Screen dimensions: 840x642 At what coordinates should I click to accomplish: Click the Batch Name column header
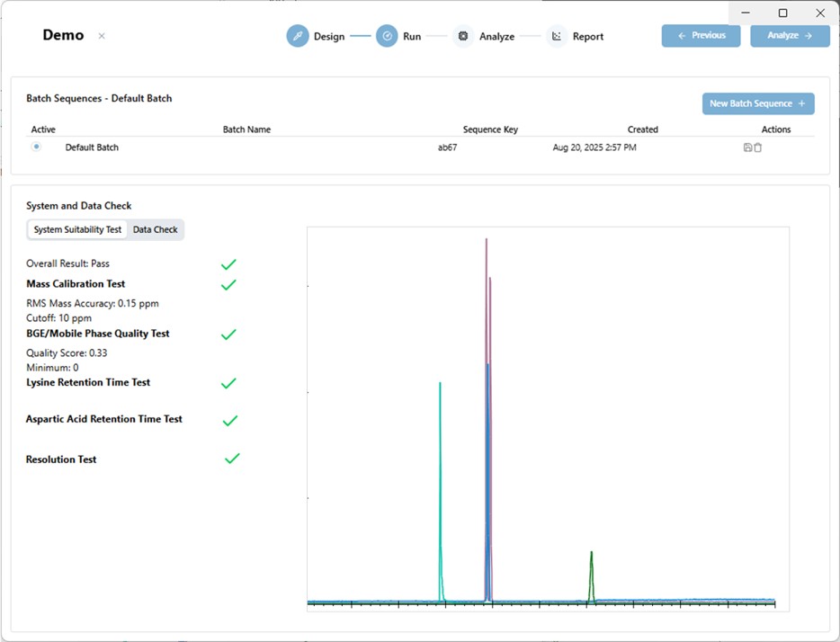[x=246, y=129]
